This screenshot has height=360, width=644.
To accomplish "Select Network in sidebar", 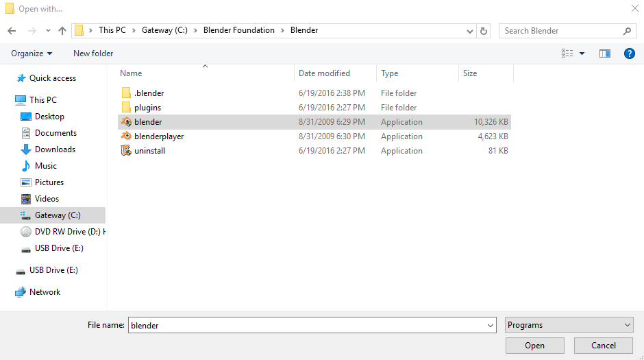I will (45, 292).
